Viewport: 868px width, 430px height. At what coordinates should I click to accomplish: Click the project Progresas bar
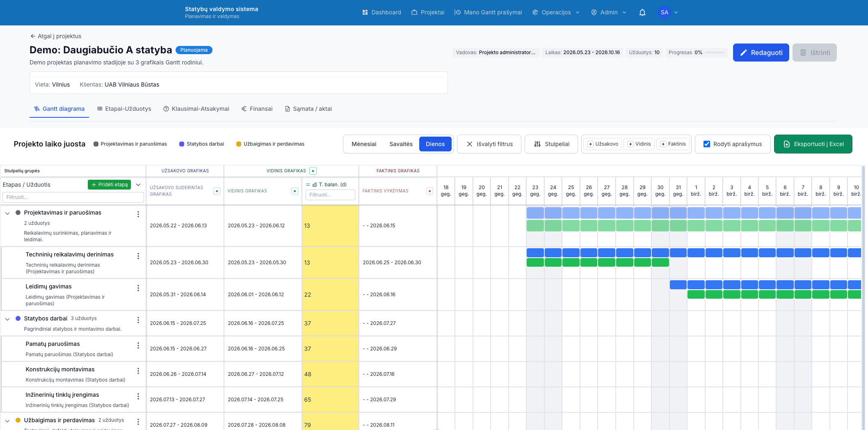[x=715, y=53]
